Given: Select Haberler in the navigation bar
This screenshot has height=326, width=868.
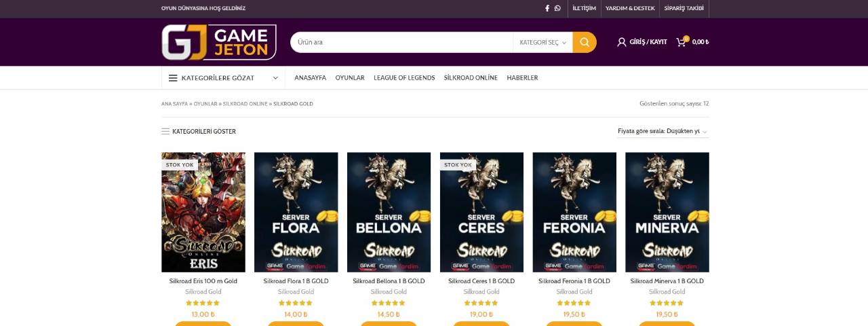Looking at the screenshot, I should [x=522, y=78].
